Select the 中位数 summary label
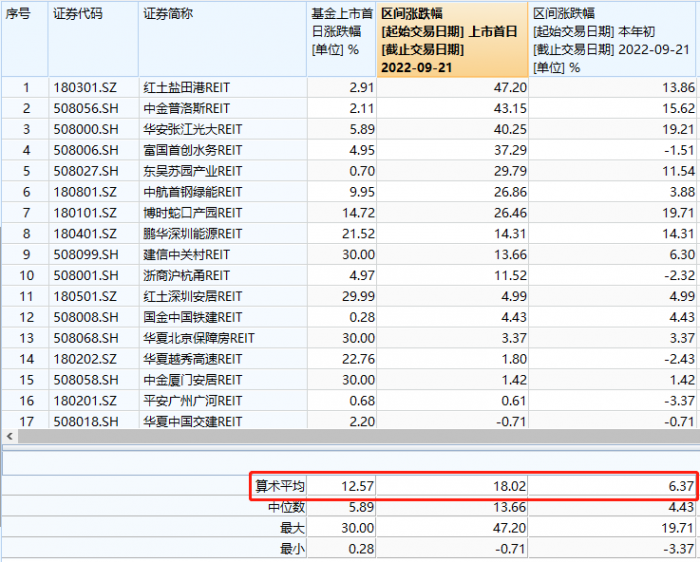700x562 pixels. 285,506
